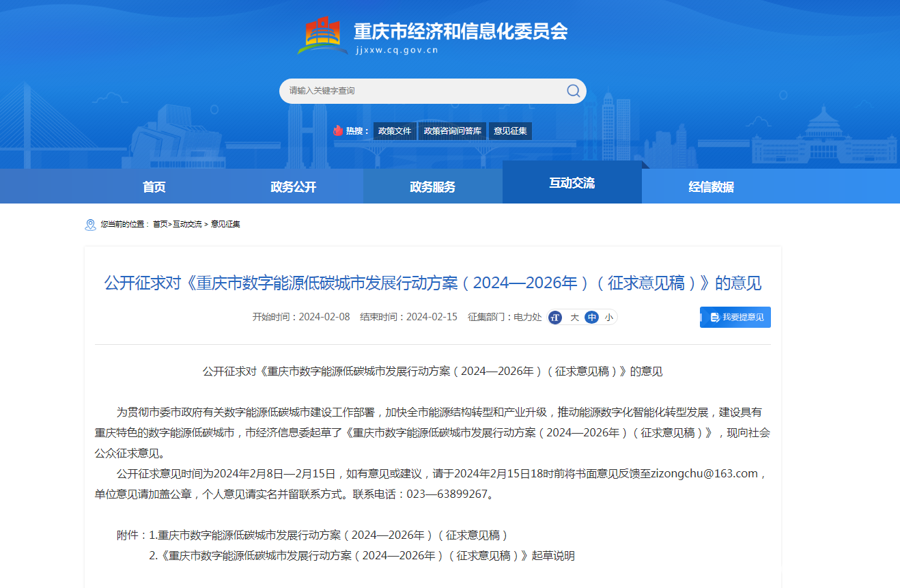Image resolution: width=900 pixels, height=588 pixels.
Task: Click the hot search flame icon
Action: click(x=338, y=130)
